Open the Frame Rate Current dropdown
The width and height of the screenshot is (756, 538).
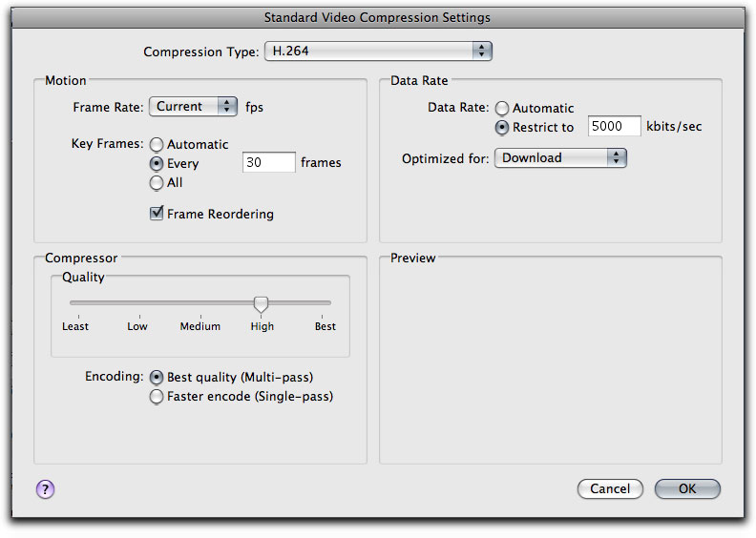[x=193, y=107]
